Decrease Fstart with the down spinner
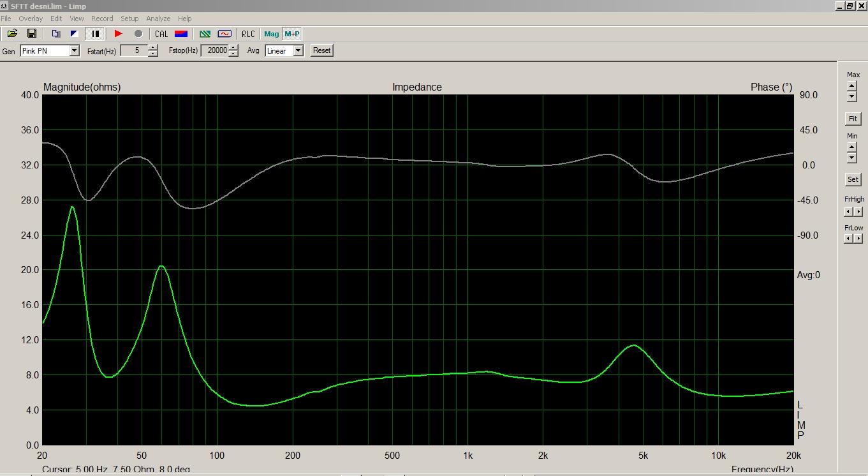 [x=153, y=54]
